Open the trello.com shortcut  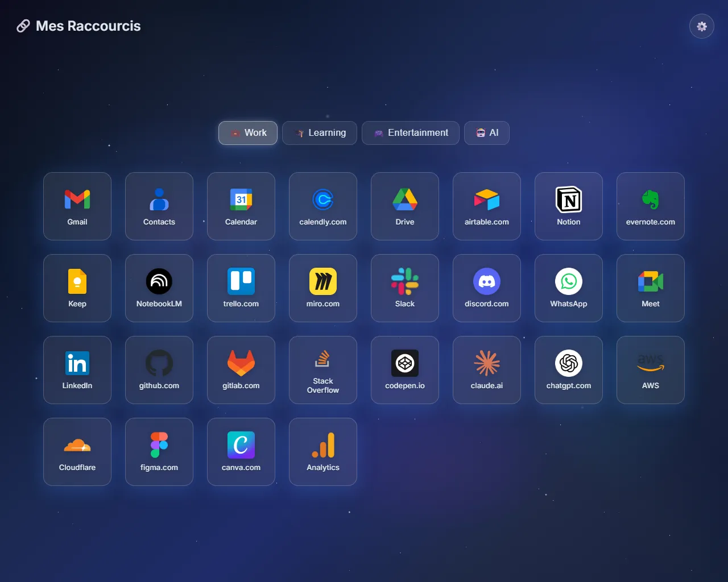[241, 288]
